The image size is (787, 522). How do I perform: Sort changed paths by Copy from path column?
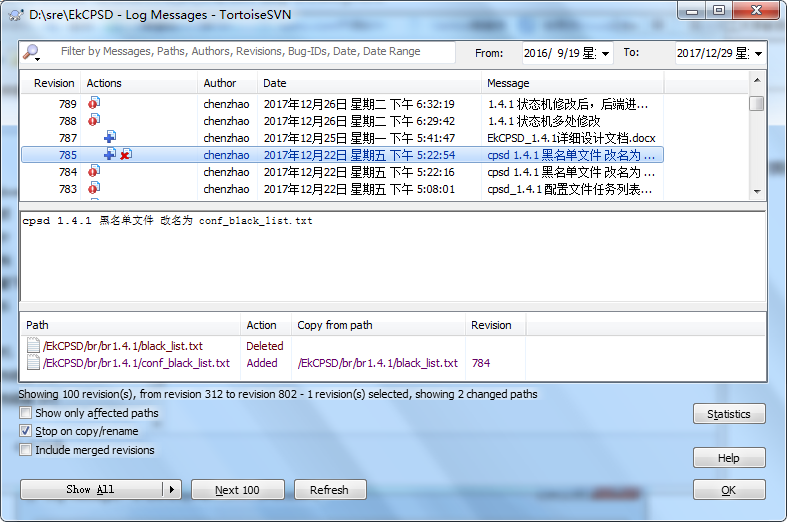point(378,325)
